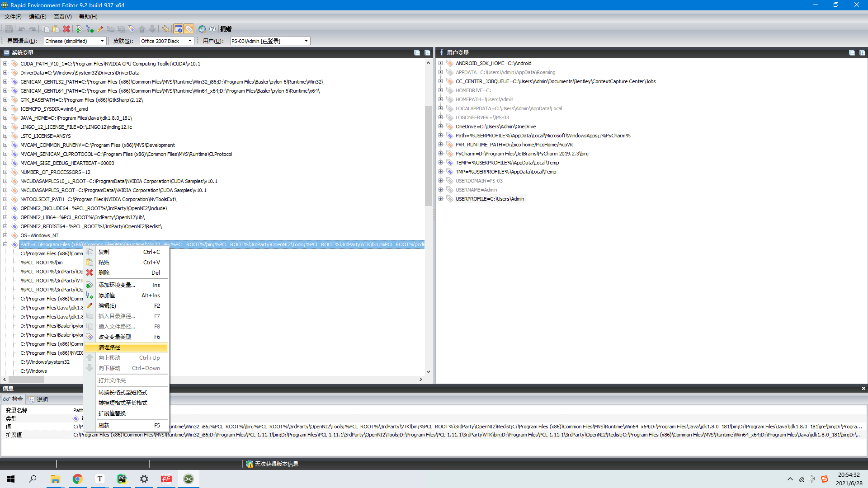Screen dimensions: 868x488
Task: Expand the Path system variable entry
Action: pyautogui.click(x=5, y=244)
